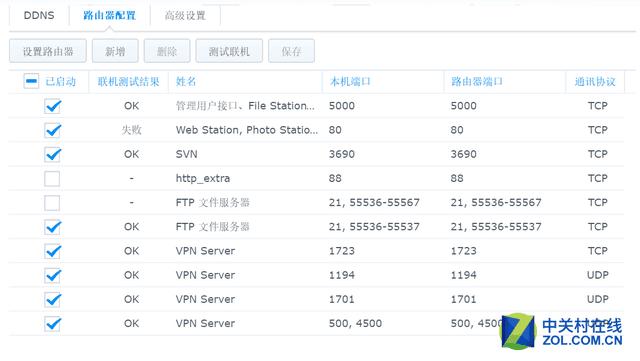Click local port 3690 cell

342,154
